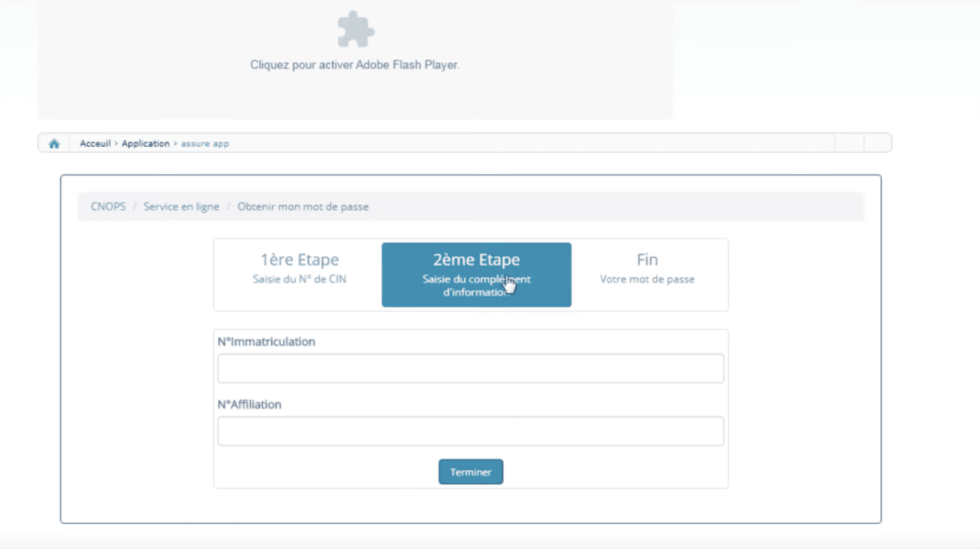Click the assure app breadcrumb item
Viewport: 980px width, 549px height.
(x=205, y=143)
